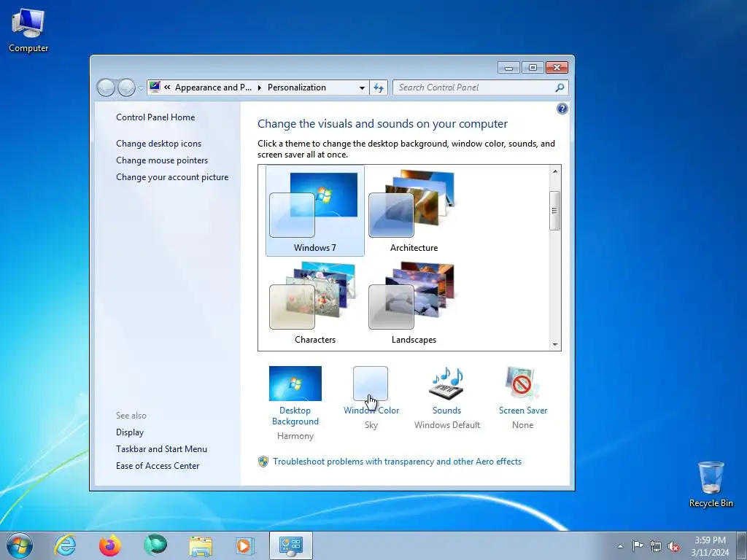
Task: Click the Show desktop button
Action: pos(742,545)
